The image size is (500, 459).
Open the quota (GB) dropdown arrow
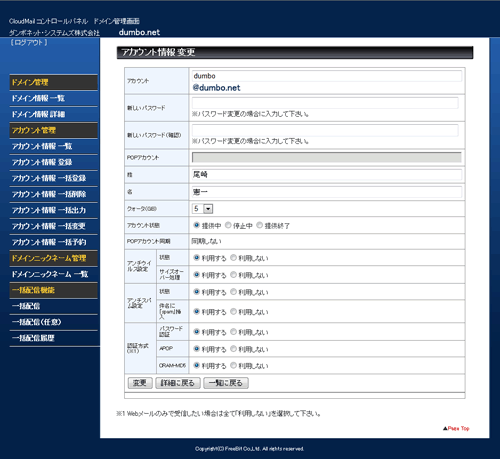(x=208, y=209)
